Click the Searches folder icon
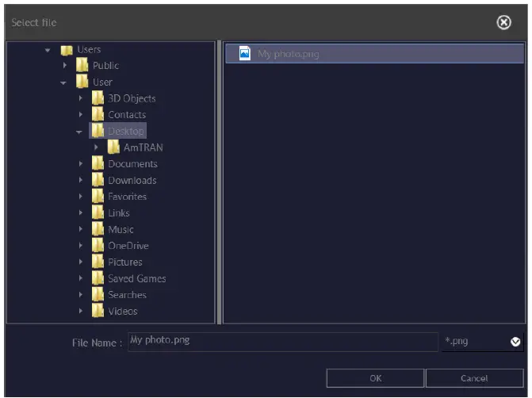 [x=98, y=294]
